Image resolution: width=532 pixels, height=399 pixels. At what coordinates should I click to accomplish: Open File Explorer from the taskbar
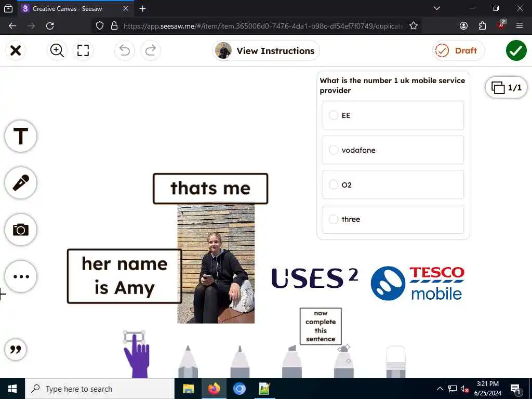[188, 389]
